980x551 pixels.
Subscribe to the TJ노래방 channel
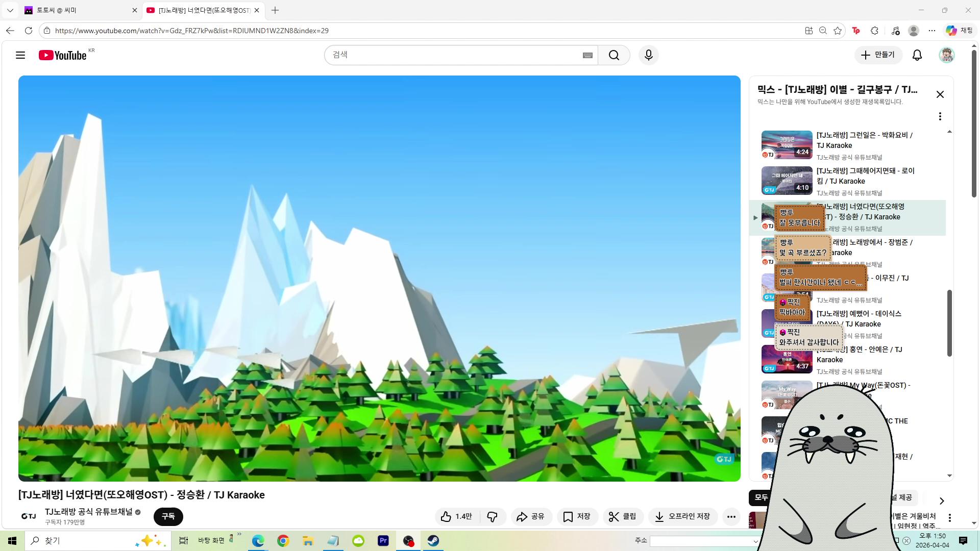click(x=168, y=516)
